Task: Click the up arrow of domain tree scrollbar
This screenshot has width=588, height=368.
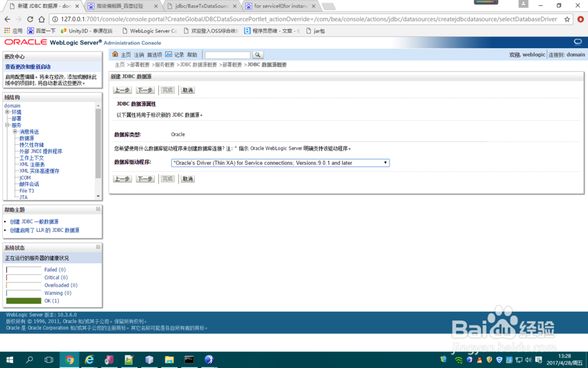Action: tap(98, 105)
